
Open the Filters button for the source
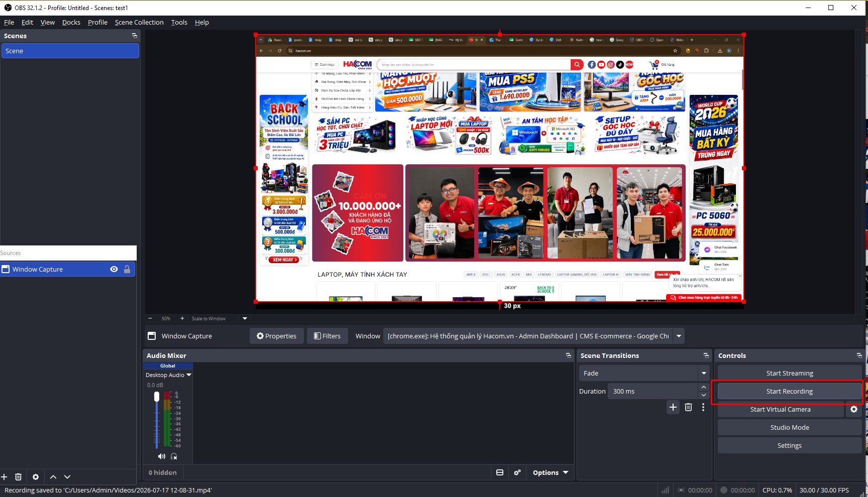[327, 336]
